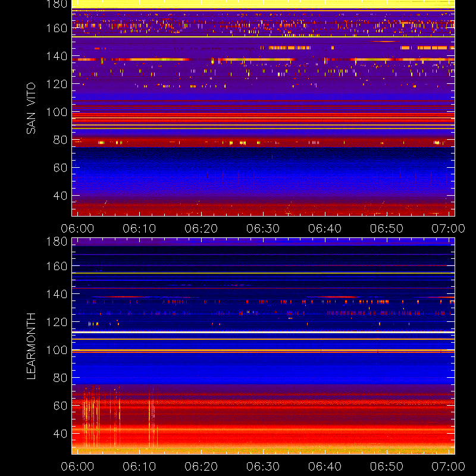Click 06:30 time label under Learmonth plot
This screenshot has height=476, width=476.
[263, 466]
